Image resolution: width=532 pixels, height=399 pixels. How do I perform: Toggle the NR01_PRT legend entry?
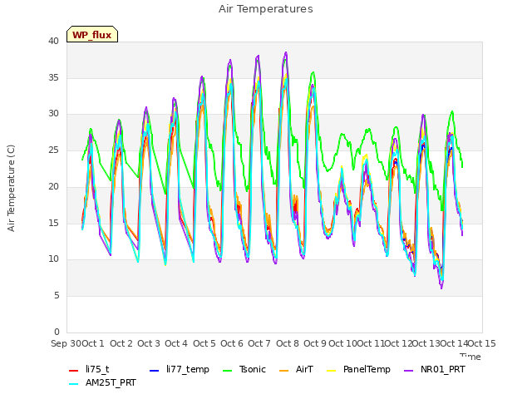[434, 369]
